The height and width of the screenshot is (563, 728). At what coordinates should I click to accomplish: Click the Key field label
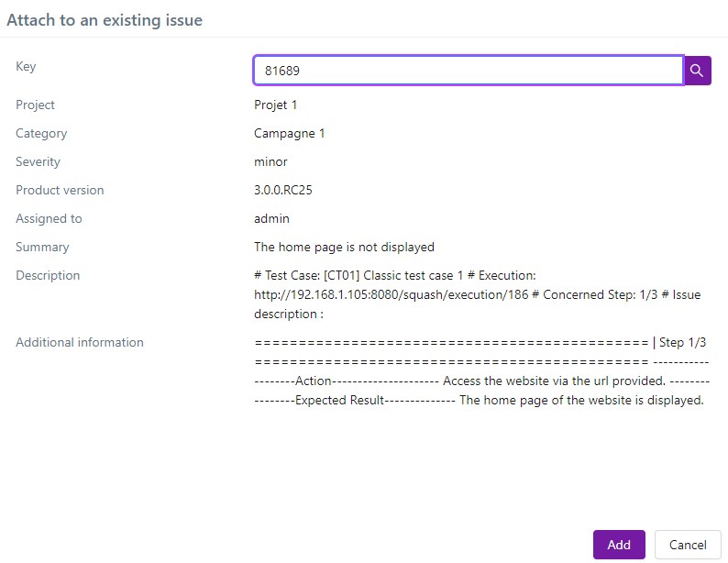(x=26, y=66)
